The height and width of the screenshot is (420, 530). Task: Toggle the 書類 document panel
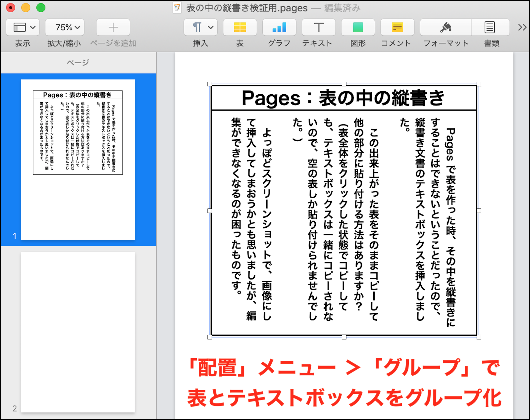coord(490,27)
